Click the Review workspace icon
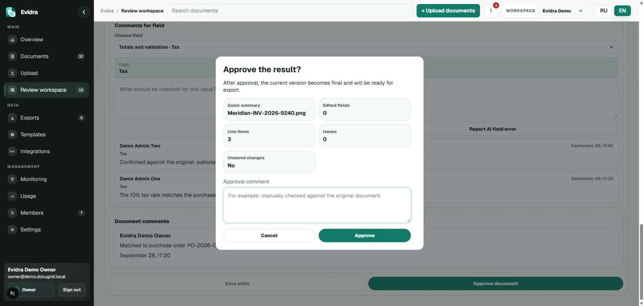 click(13, 90)
